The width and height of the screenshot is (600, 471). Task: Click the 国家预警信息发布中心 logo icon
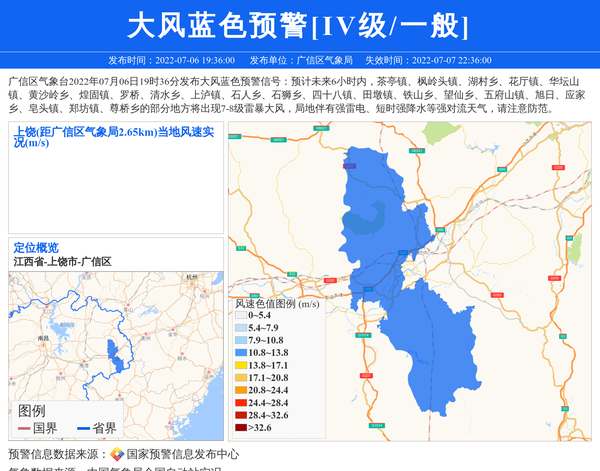click(x=117, y=454)
